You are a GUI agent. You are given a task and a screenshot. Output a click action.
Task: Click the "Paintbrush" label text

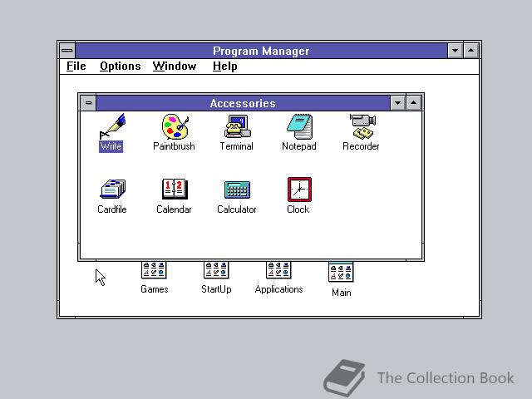pyautogui.click(x=174, y=146)
